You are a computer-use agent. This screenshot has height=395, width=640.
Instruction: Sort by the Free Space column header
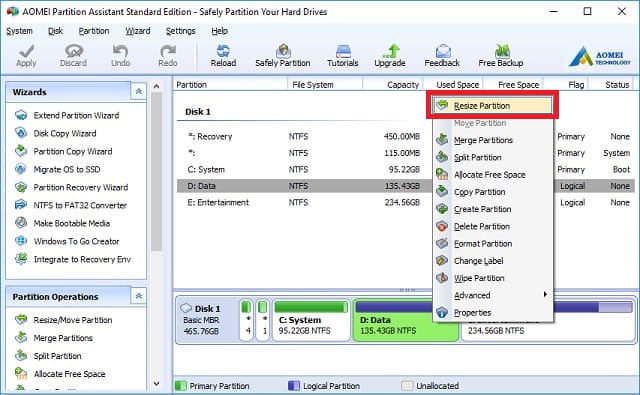pyautogui.click(x=513, y=85)
